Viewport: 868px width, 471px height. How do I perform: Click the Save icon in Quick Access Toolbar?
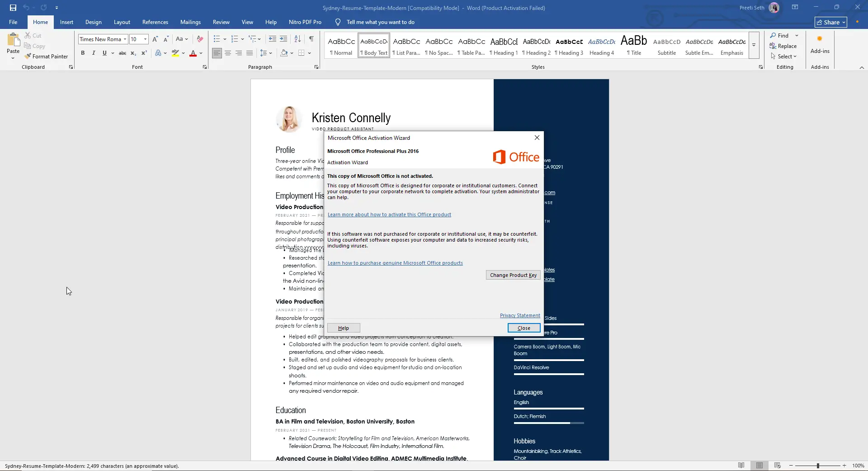pyautogui.click(x=13, y=8)
